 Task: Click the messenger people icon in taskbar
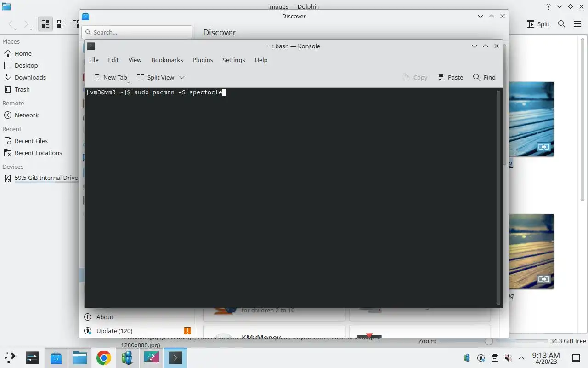(x=127, y=357)
